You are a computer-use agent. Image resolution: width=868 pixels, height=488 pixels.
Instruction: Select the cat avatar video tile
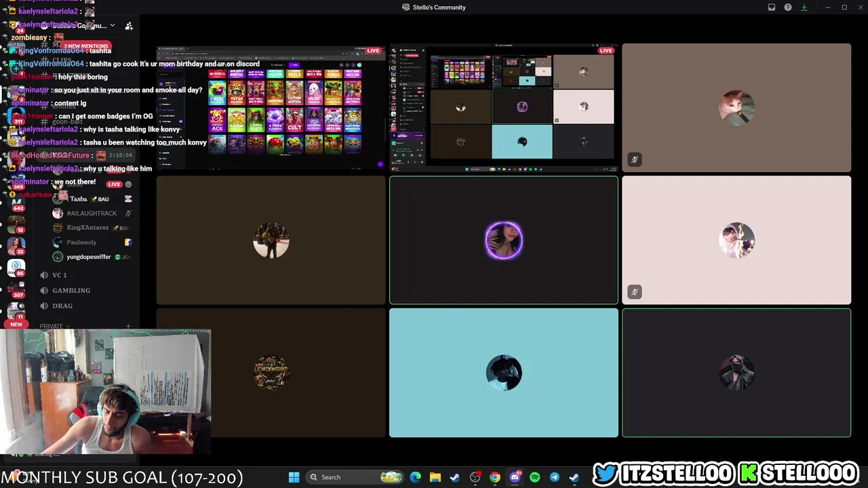(x=736, y=106)
